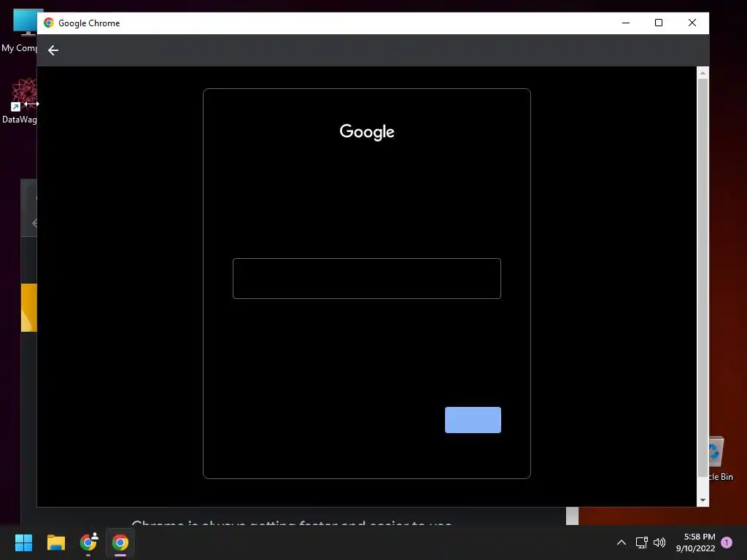
Task: Close the Google Chrome window
Action: (x=692, y=23)
